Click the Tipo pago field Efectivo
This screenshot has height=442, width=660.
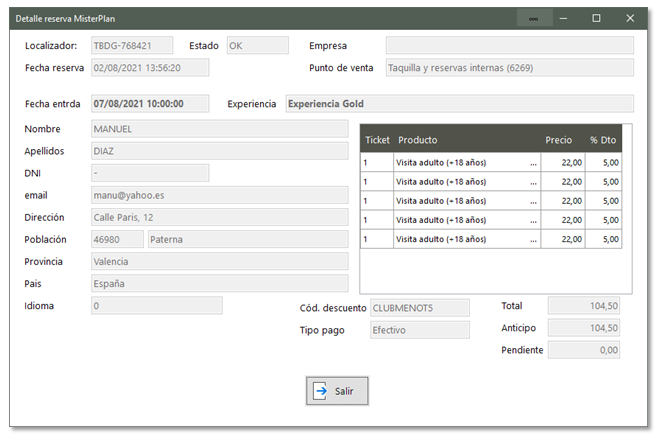(x=420, y=330)
